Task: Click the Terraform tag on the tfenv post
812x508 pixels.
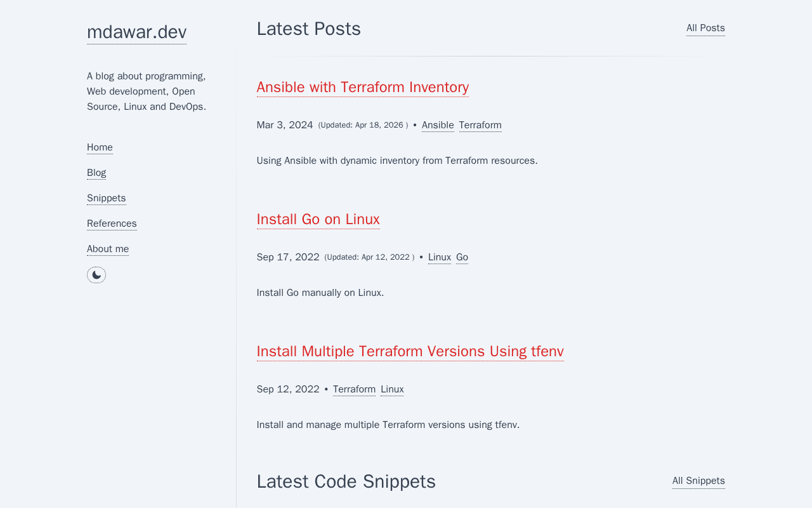Action: point(354,389)
